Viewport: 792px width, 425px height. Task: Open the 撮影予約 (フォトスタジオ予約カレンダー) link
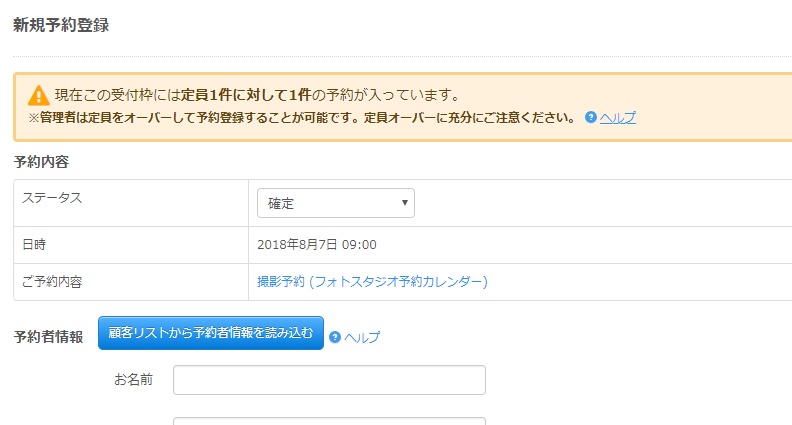(x=372, y=282)
